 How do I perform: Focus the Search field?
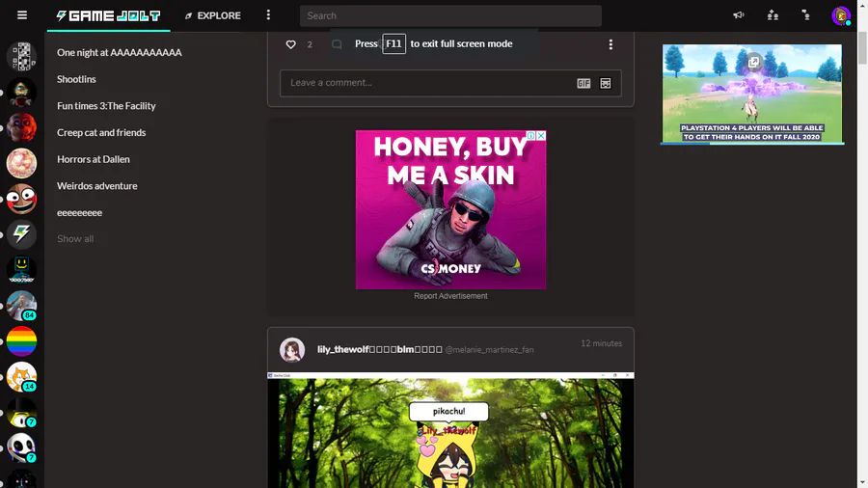450,15
